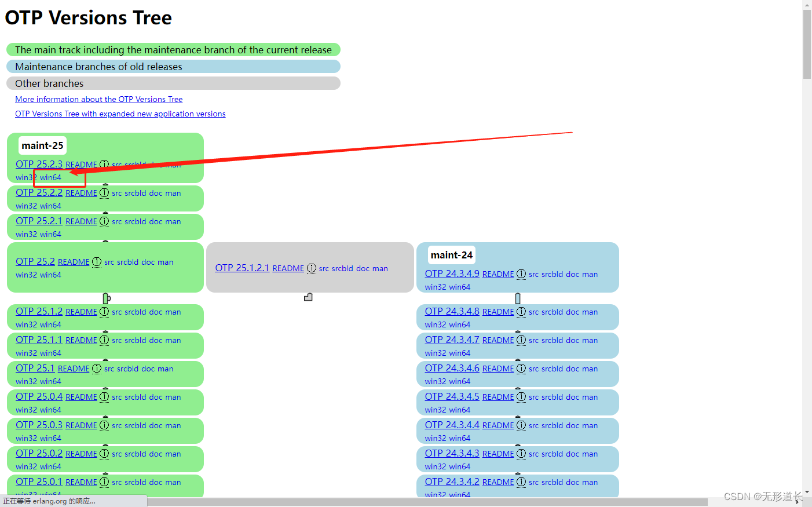The width and height of the screenshot is (812, 507).
Task: Click the horizontal scrollbar thumb at bottom
Action: (427, 502)
